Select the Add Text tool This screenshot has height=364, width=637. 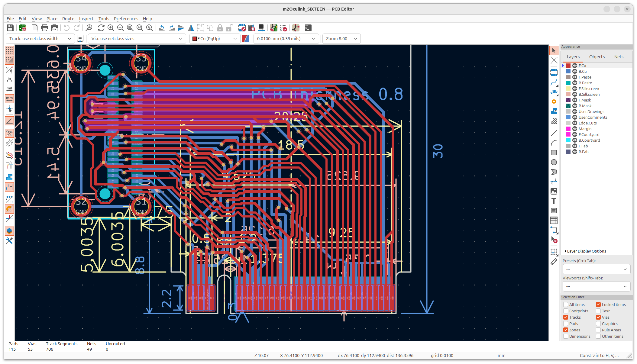pos(554,201)
